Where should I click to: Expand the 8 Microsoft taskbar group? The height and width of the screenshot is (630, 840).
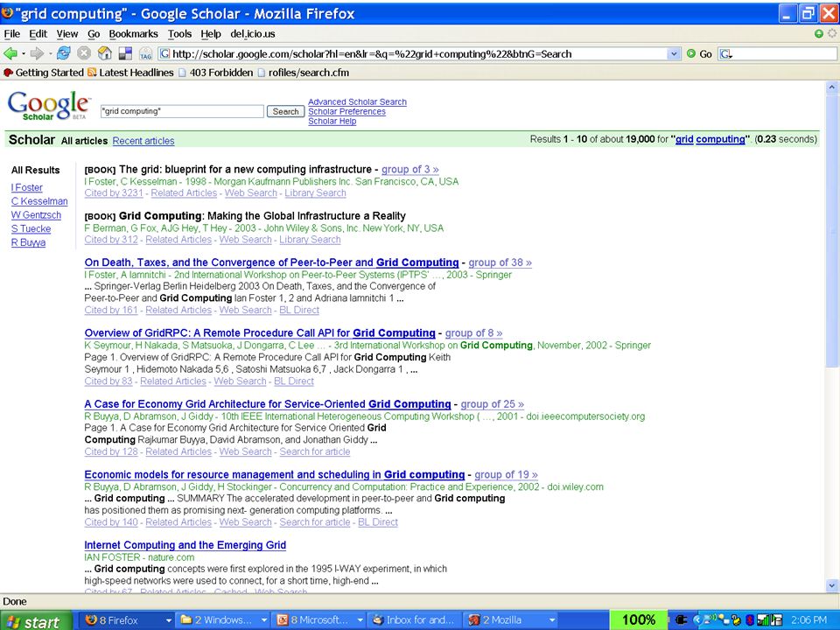point(360,620)
